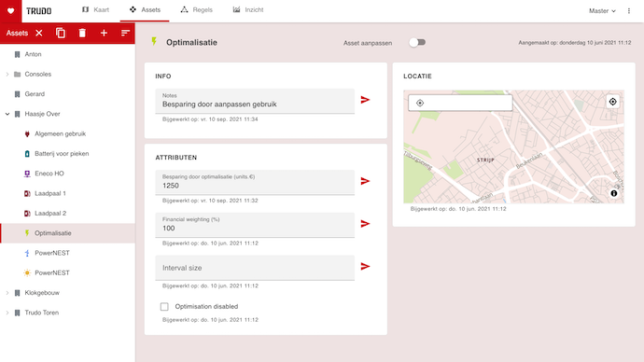Send the Besparing door optimalisatie value
644x362 pixels.
click(x=365, y=181)
